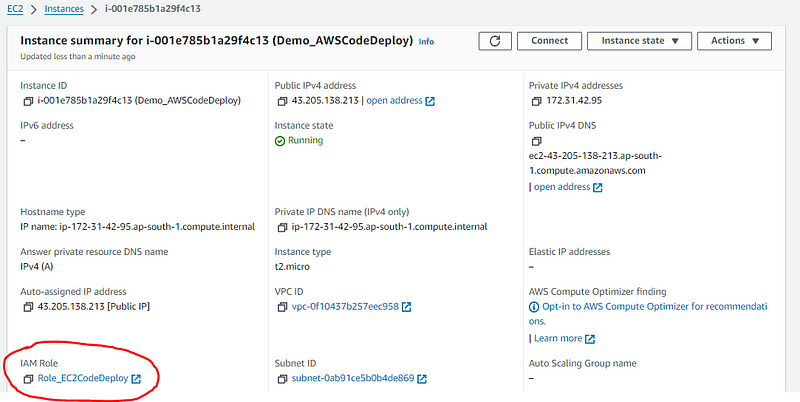Image resolution: width=800 pixels, height=402 pixels.
Task: Copy the Subnet ID value
Action: click(x=282, y=379)
